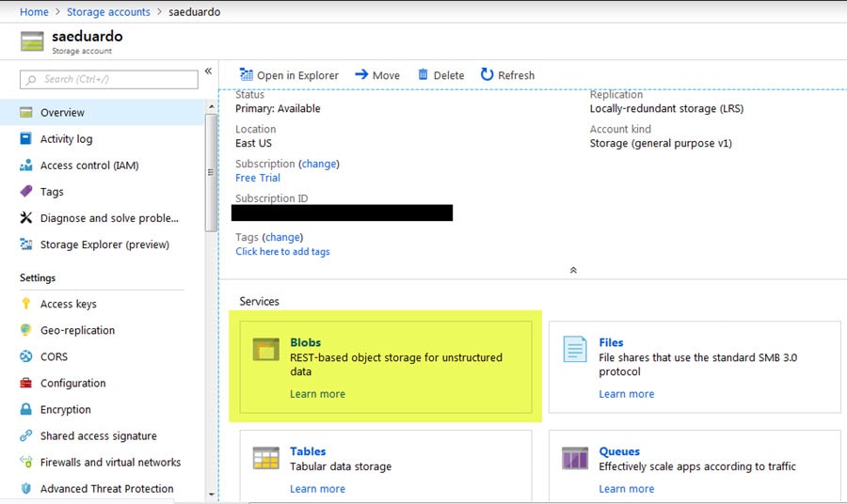847x504 pixels.
Task: Click the Storage accounts breadcrumb link
Action: 108,11
